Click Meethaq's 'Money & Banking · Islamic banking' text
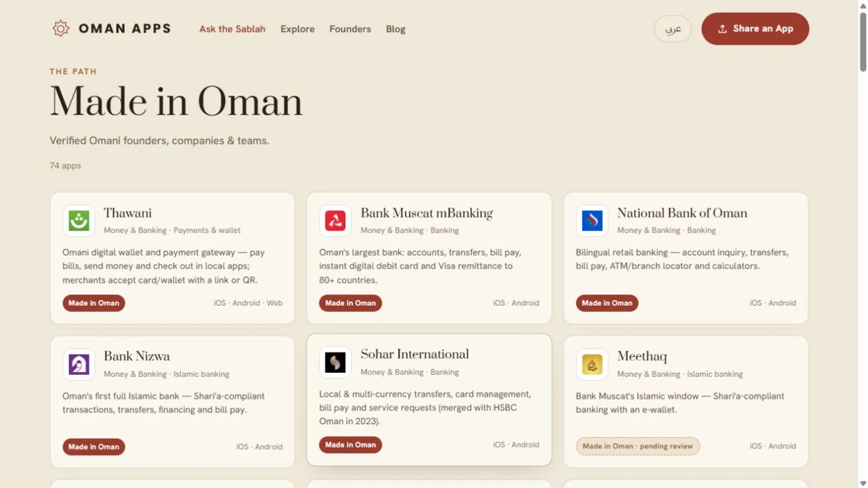 click(x=680, y=374)
